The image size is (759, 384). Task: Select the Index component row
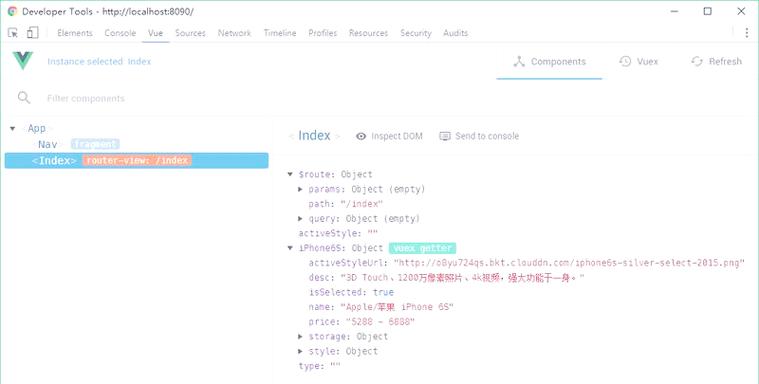(137, 161)
